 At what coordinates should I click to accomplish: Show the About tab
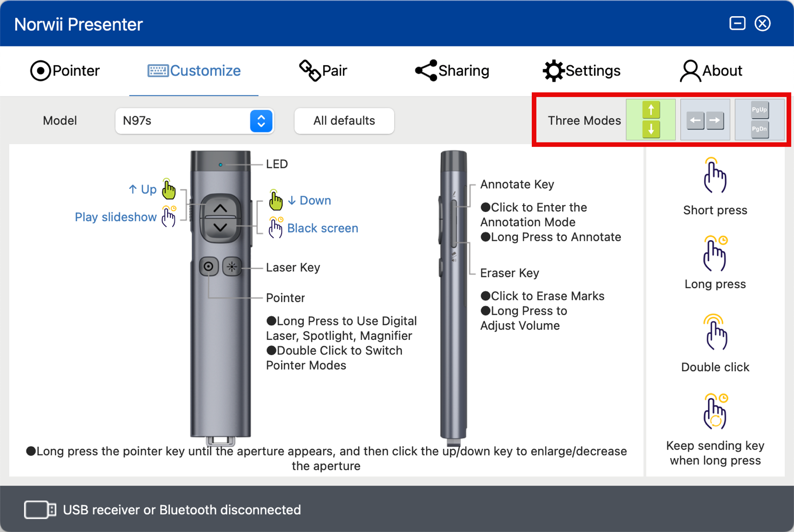[x=711, y=71]
